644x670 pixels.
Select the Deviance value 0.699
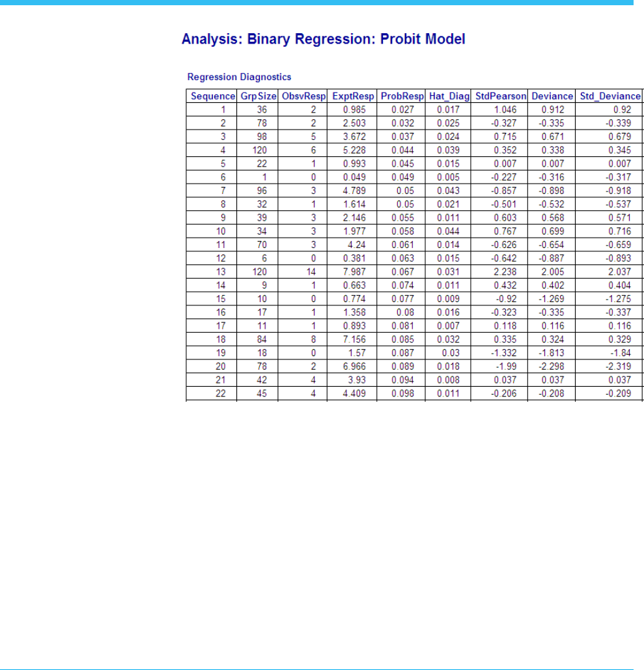click(553, 232)
